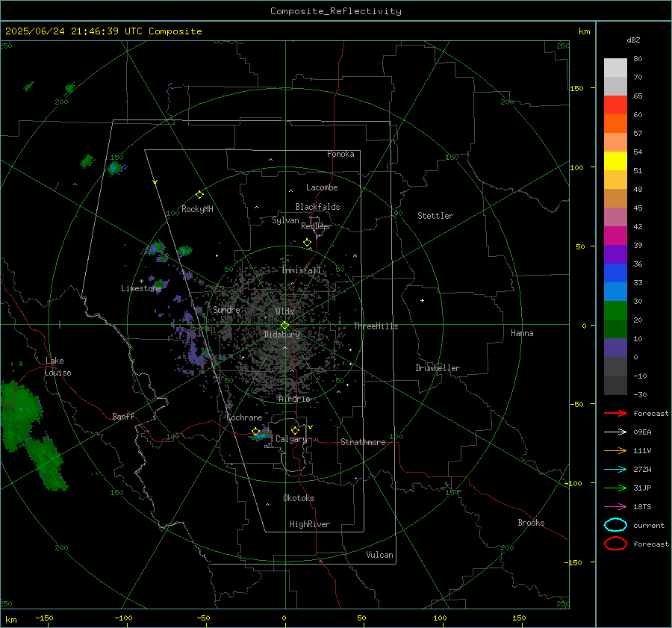Click the red forecast ellipse icon
Screen dimensions: 672x628
tap(615, 544)
